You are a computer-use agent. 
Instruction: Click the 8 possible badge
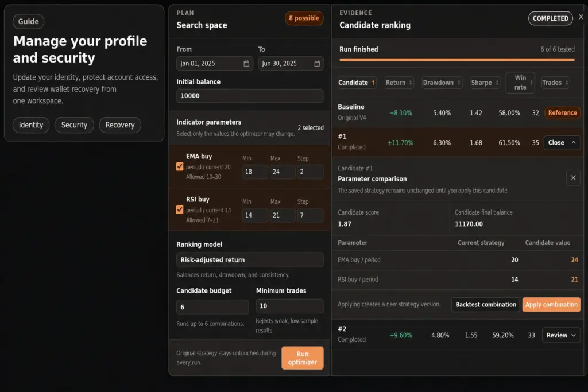304,18
